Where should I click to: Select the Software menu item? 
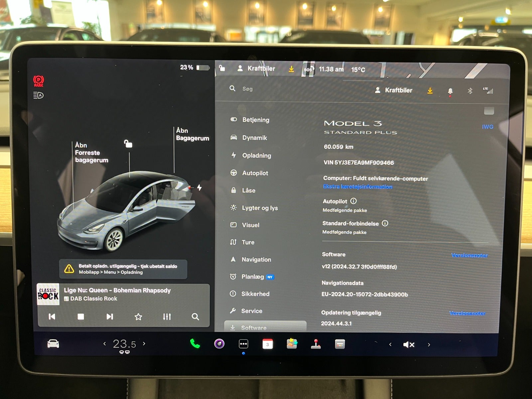[265, 327]
